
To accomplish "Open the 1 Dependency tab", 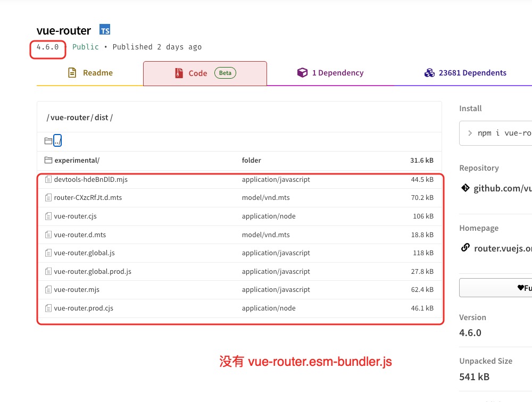I will (x=337, y=73).
